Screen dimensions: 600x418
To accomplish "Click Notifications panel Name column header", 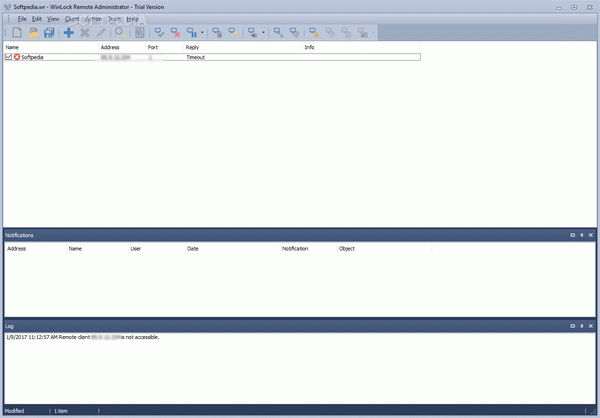I will 97,249.
